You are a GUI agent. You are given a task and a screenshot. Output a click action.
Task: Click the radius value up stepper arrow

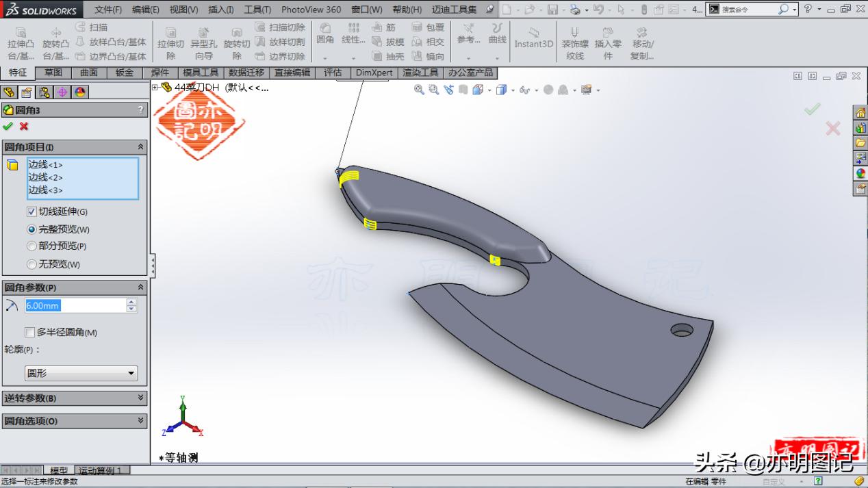(x=130, y=302)
